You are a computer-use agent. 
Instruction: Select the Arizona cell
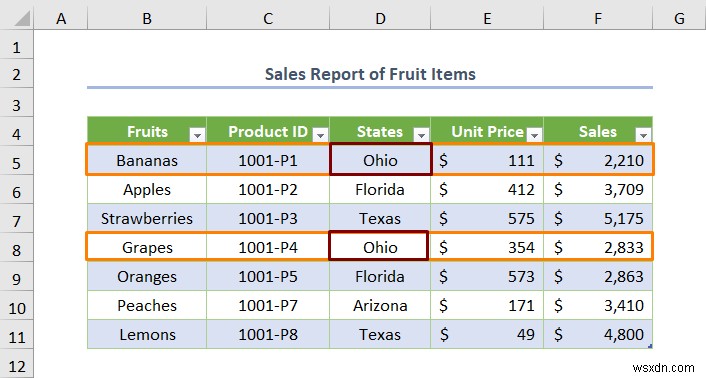coord(380,305)
